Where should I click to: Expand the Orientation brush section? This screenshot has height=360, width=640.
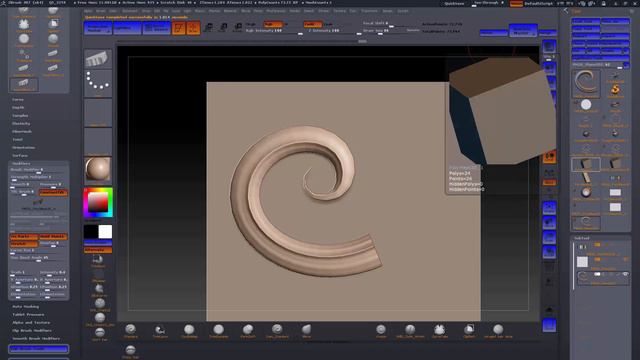[23, 147]
